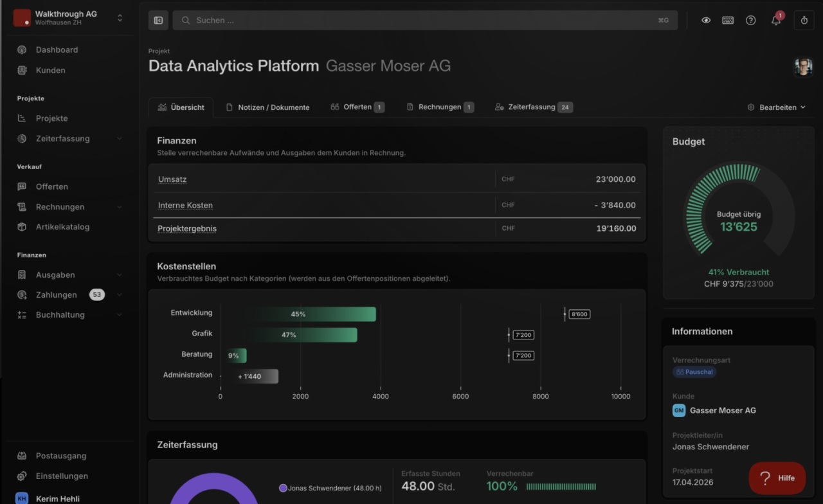823x504 pixels.
Task: Click the red Hilfe button
Action: click(777, 478)
